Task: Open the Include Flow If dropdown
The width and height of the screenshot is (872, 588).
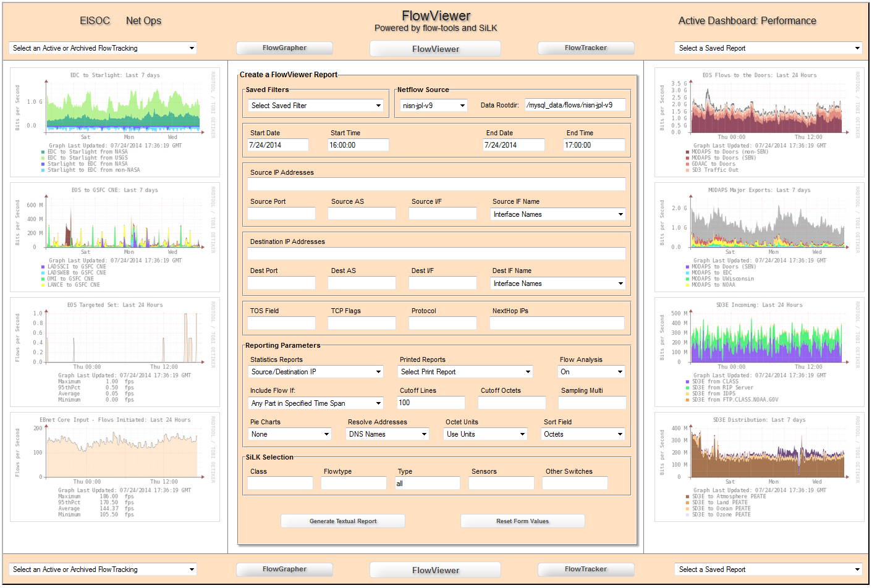Action: 315,403
